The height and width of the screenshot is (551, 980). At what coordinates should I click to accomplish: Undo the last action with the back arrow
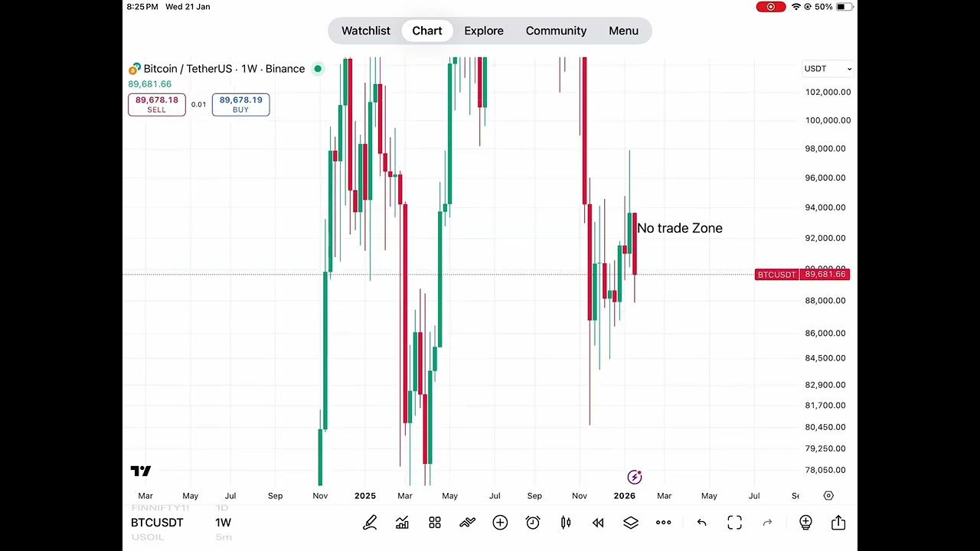(x=701, y=523)
